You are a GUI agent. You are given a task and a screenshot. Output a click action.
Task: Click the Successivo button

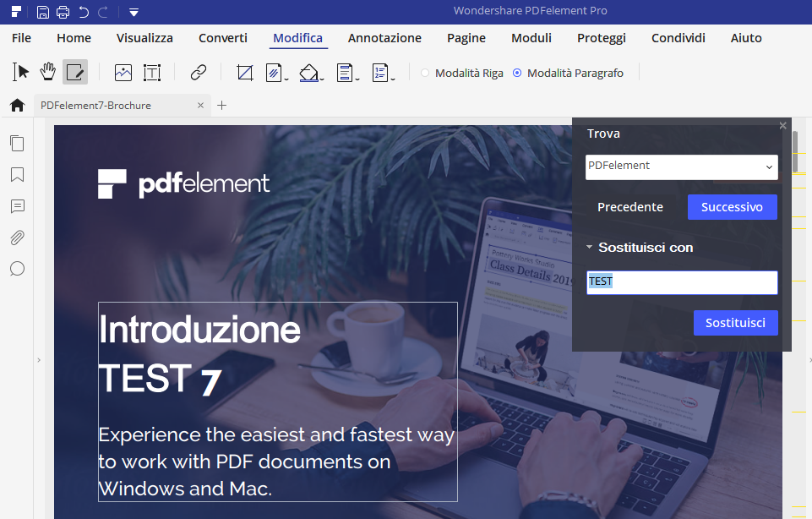pyautogui.click(x=732, y=207)
